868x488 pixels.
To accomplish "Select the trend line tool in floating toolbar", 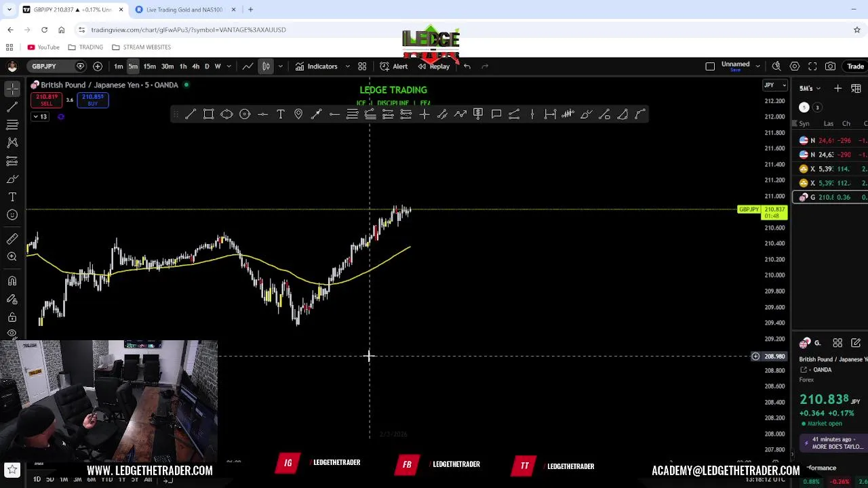I will (191, 114).
